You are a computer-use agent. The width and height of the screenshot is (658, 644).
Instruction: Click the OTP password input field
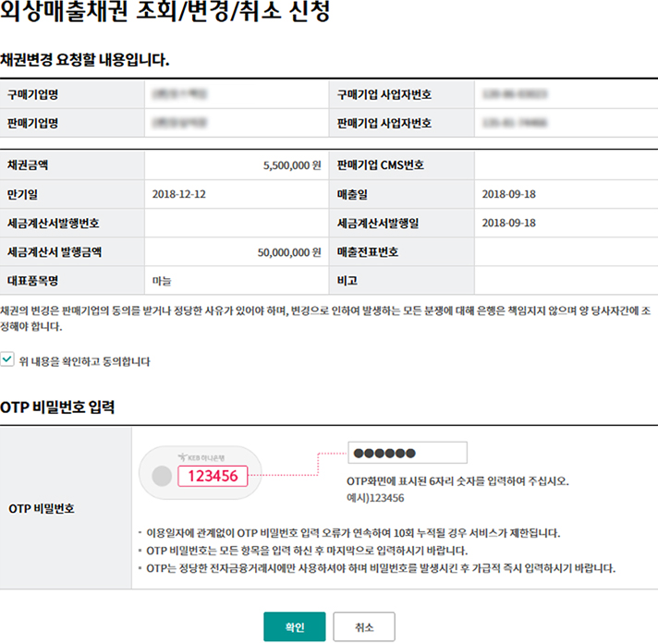click(x=408, y=453)
